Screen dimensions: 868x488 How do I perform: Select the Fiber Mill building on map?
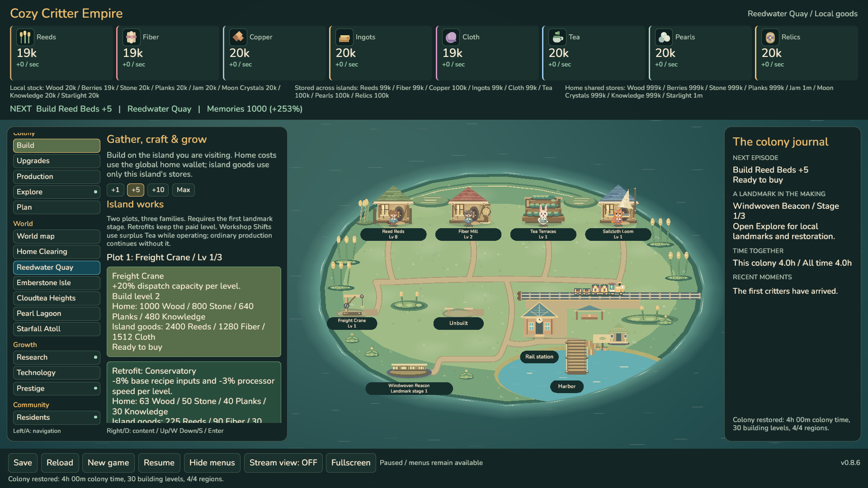[469, 206]
